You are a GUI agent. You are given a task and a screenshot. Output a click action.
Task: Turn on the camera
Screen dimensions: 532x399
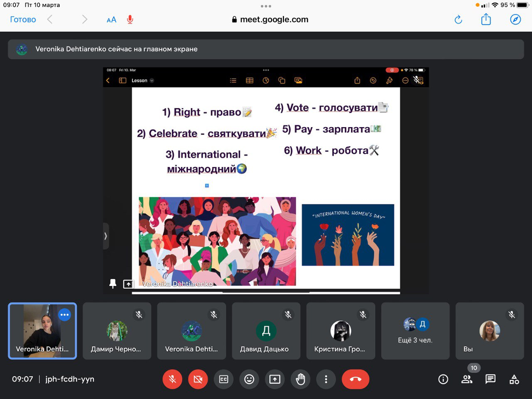(x=198, y=379)
